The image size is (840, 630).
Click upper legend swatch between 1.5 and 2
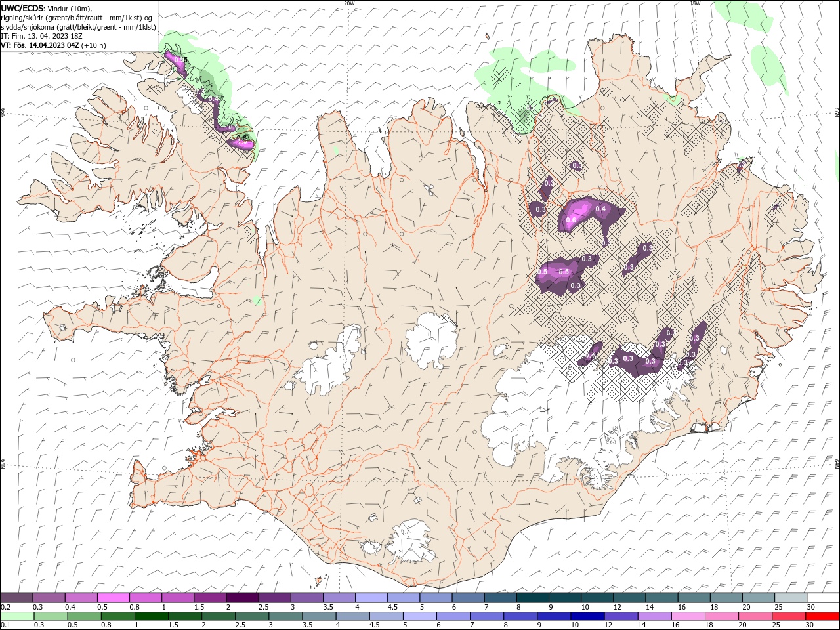click(x=210, y=598)
